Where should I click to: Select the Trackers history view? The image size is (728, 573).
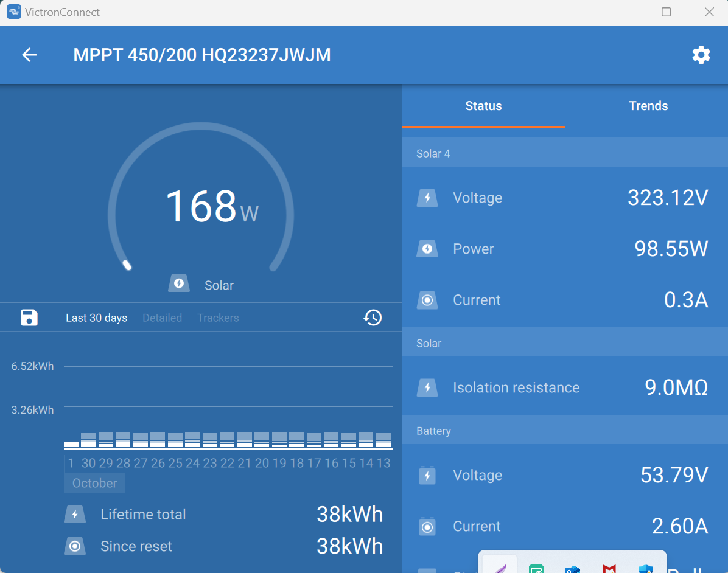pyautogui.click(x=218, y=318)
